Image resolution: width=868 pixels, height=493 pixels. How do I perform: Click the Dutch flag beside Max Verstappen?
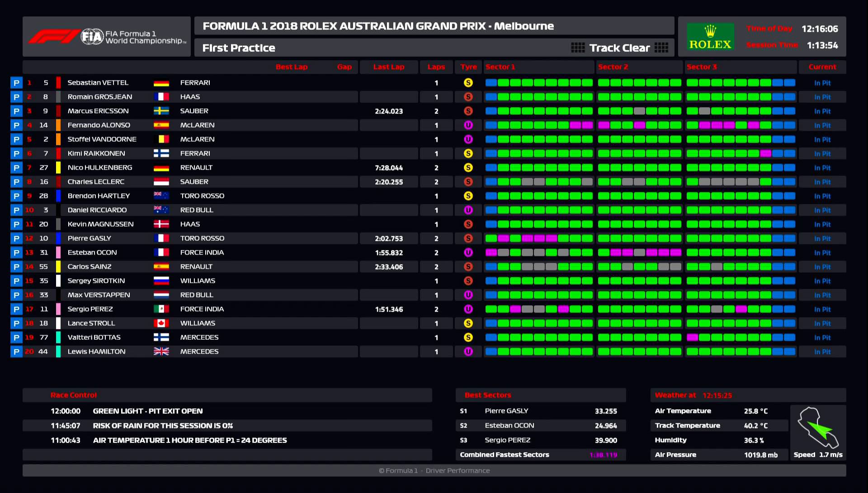161,295
